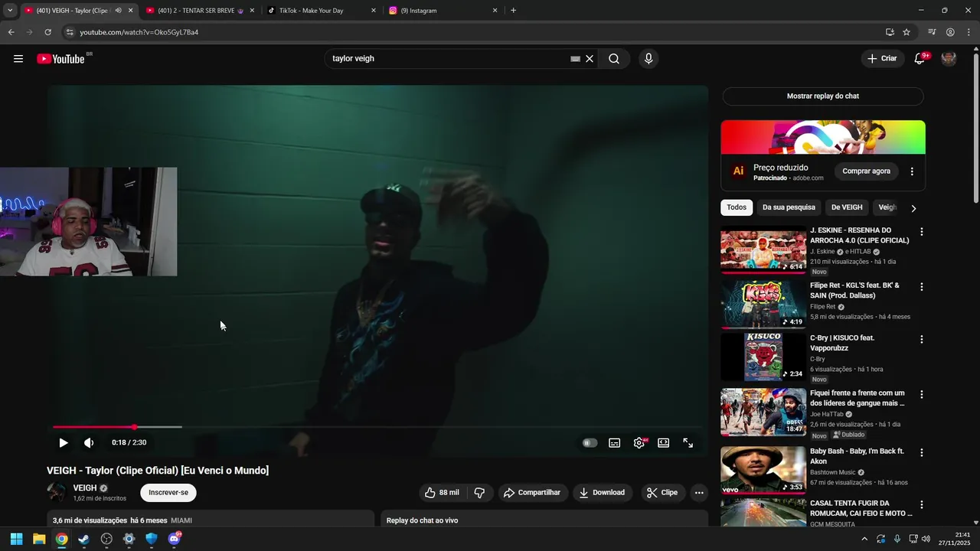Toggle autoplay switch in player
The height and width of the screenshot is (551, 980).
(x=590, y=442)
